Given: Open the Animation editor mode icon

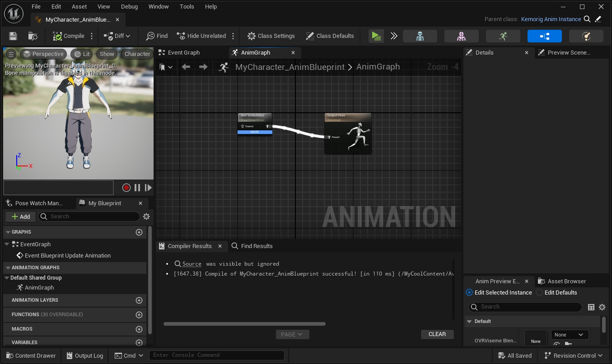Looking at the screenshot, I should click(x=503, y=36).
